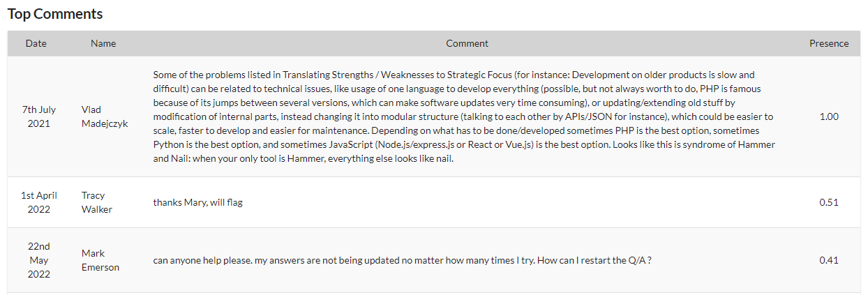Viewport: 868px width, 295px height.
Task: Click the presence value 0.41
Action: click(829, 260)
